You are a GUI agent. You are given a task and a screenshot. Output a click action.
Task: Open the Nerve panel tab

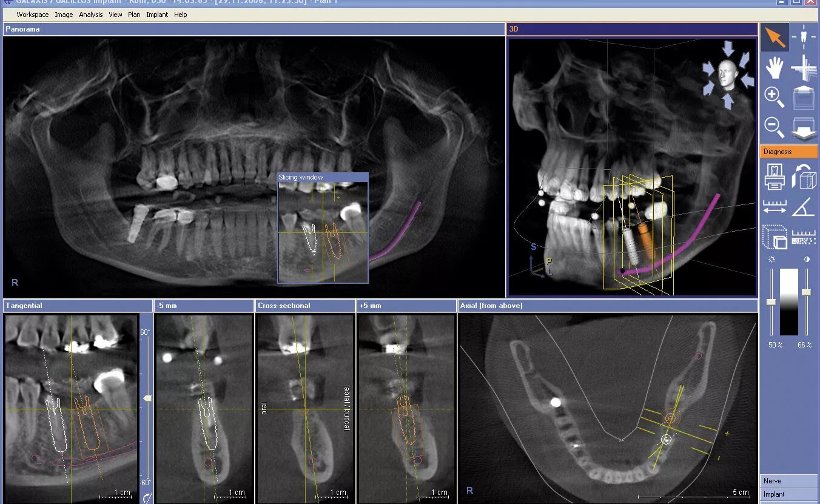pyautogui.click(x=788, y=481)
